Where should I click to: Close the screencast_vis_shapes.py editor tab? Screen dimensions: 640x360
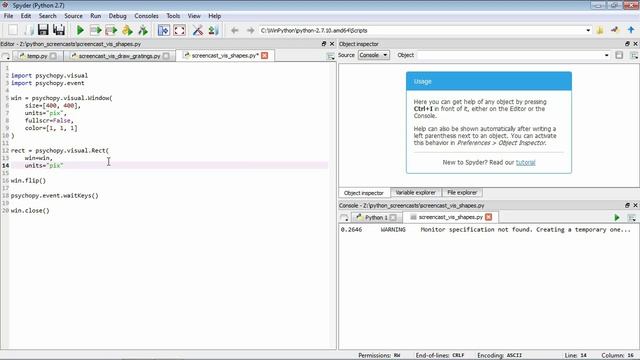pyautogui.click(x=264, y=56)
